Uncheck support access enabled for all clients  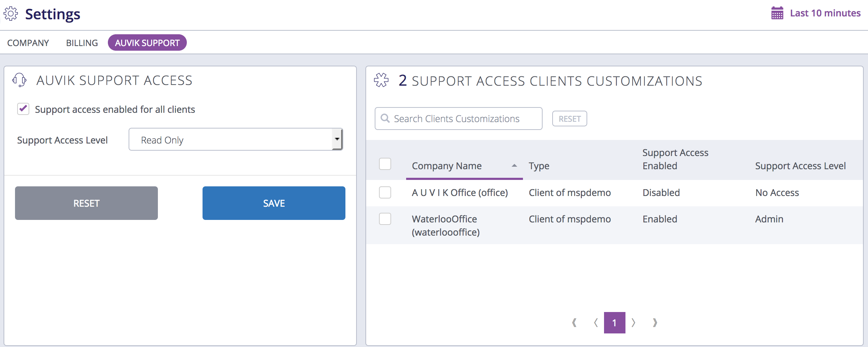[23, 109]
